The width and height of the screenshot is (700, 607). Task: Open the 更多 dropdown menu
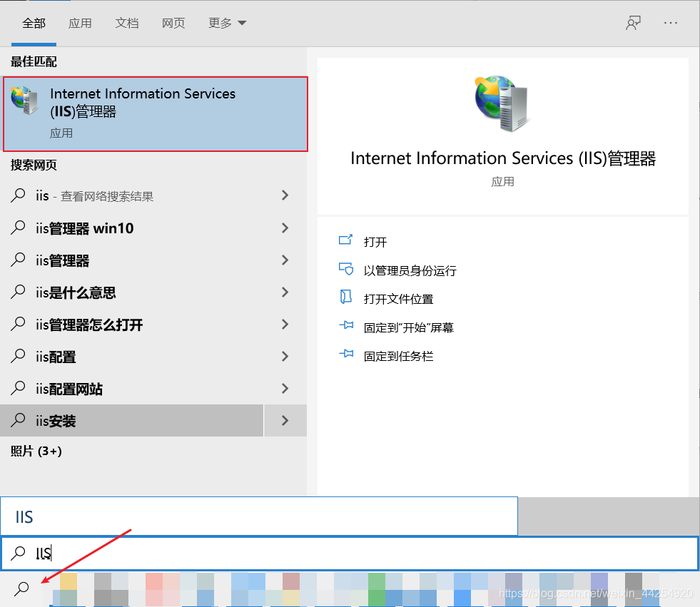tap(227, 23)
